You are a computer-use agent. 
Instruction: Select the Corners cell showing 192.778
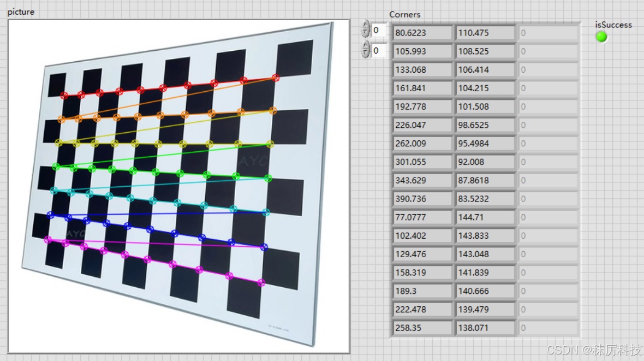pos(422,106)
